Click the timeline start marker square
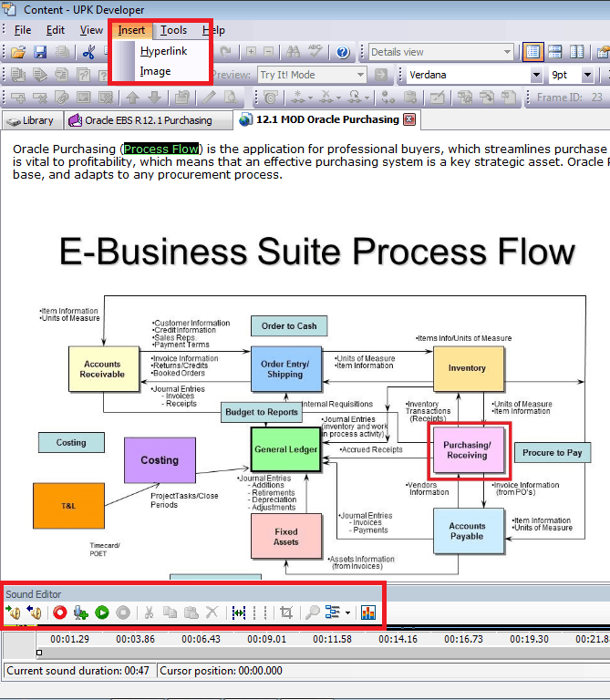Screen dimensions: 610x700 point(39,653)
